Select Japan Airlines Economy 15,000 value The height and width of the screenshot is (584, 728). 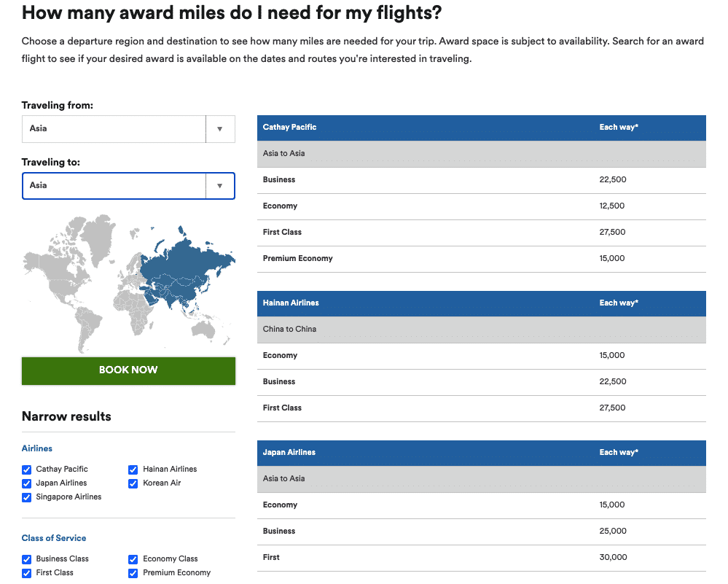[611, 505]
